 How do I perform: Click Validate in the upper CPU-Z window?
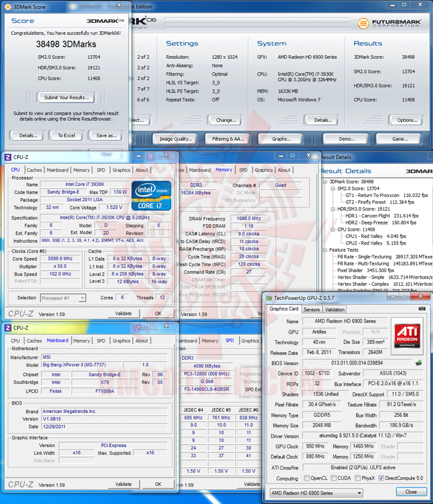[x=123, y=314]
